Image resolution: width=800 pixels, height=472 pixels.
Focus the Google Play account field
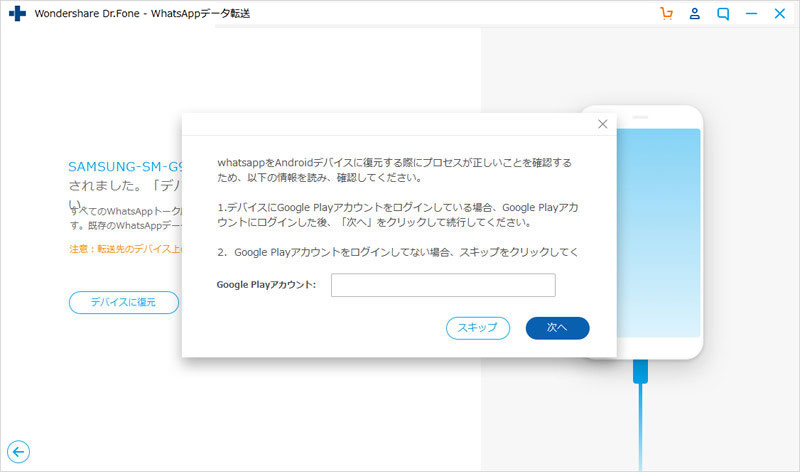[x=443, y=285]
